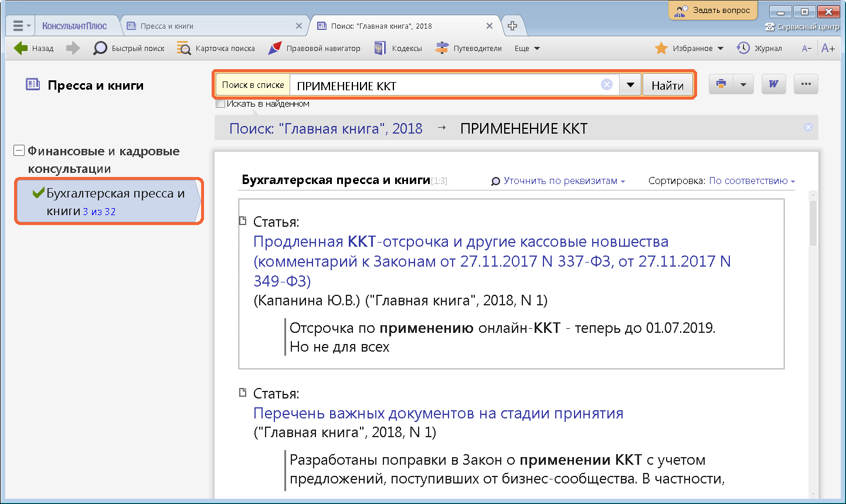Open the hamburger main menu button
Screen dimensions: 846x504
21,26
